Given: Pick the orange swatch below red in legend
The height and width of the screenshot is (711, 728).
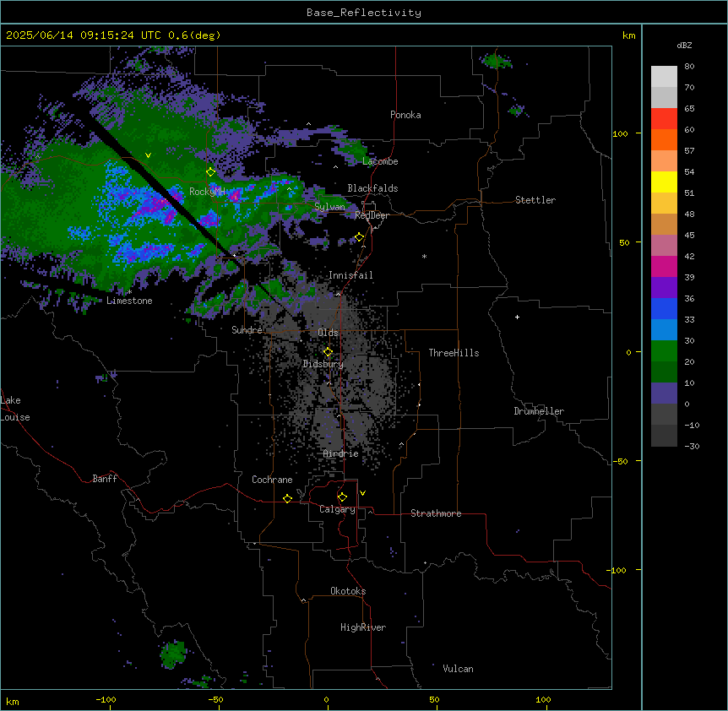Looking at the screenshot, I should tap(664, 139).
